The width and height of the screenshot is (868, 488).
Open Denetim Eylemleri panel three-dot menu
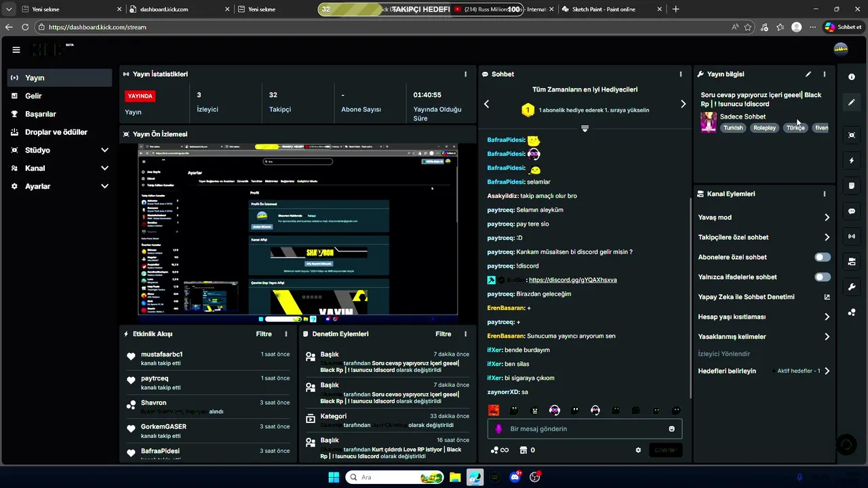pos(465,334)
